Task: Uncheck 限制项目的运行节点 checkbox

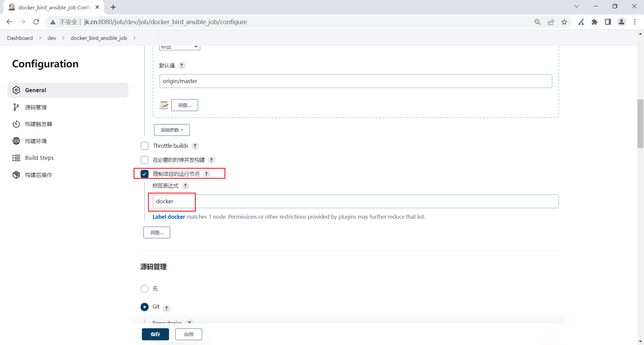Action: (145, 174)
